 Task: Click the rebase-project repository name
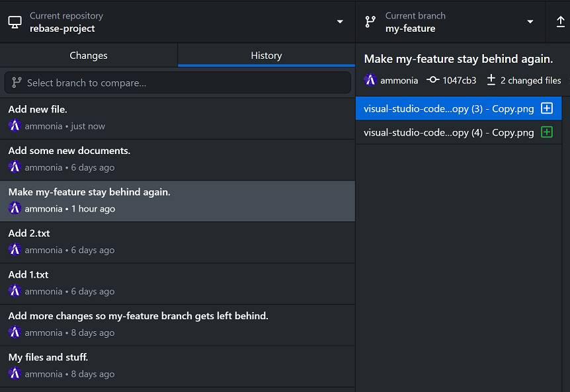point(62,28)
